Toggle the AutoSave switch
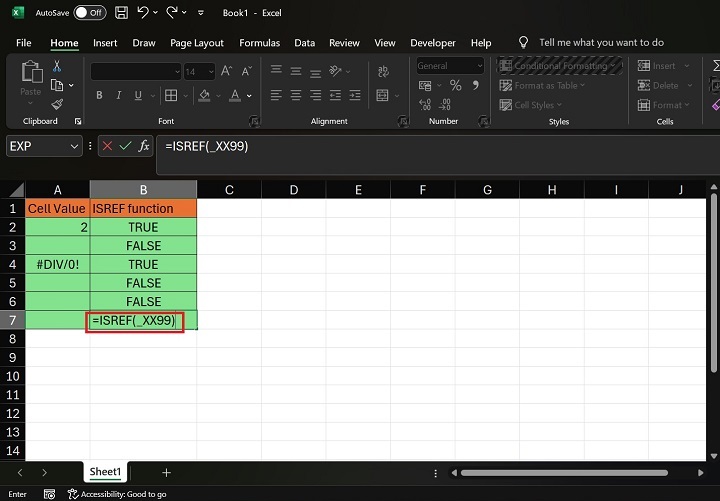This screenshot has width=720, height=501. [x=90, y=12]
